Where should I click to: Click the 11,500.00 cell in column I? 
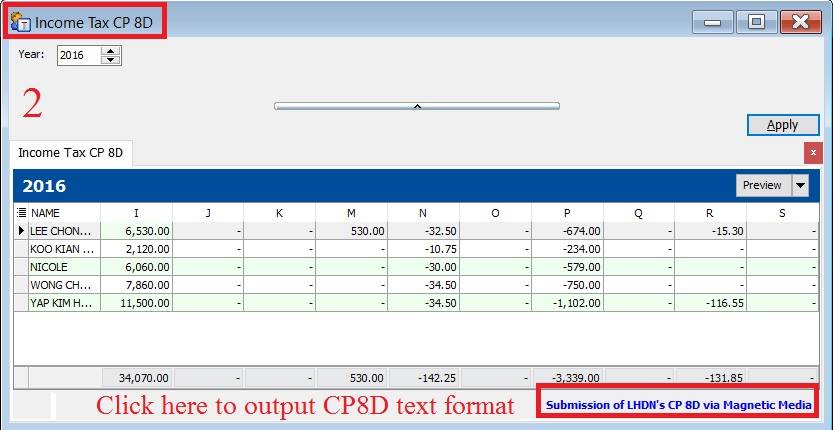(x=137, y=303)
